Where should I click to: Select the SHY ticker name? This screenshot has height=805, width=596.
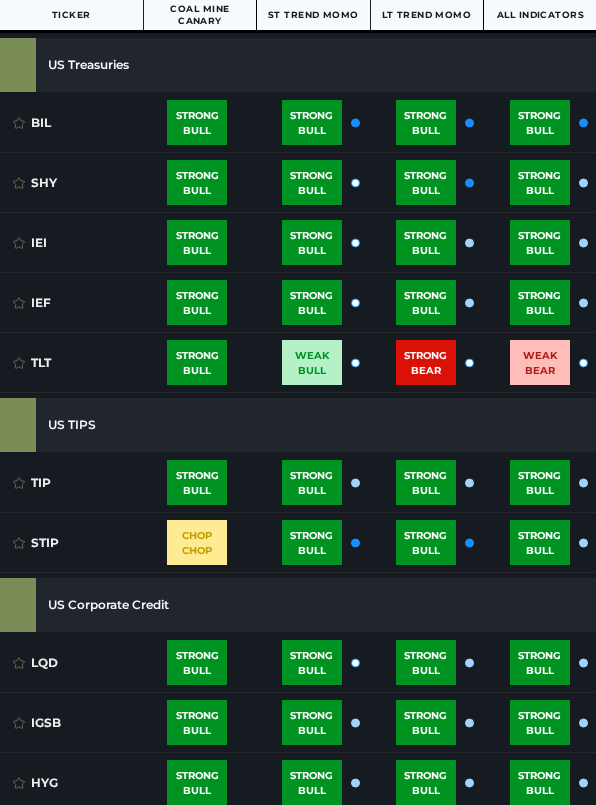point(44,183)
